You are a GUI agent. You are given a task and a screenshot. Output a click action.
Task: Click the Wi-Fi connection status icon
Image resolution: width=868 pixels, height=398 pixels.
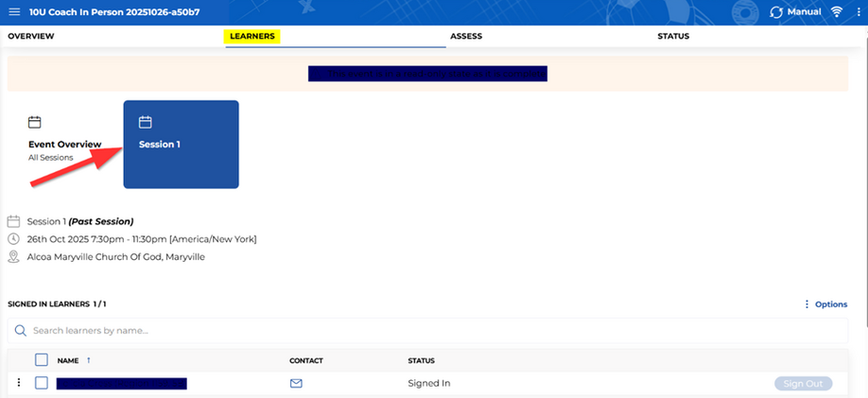point(837,11)
